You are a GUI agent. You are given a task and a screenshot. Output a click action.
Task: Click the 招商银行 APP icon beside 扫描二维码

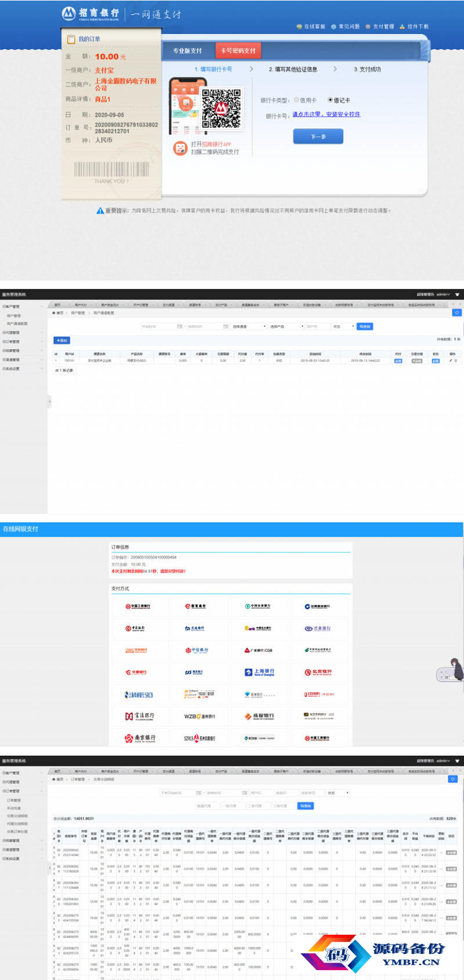click(x=180, y=148)
